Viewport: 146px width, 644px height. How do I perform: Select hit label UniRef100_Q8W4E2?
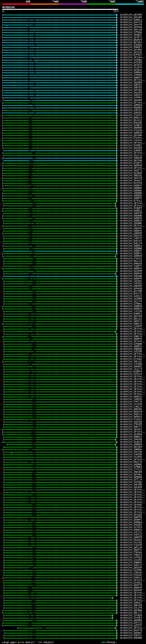pos(131,77)
